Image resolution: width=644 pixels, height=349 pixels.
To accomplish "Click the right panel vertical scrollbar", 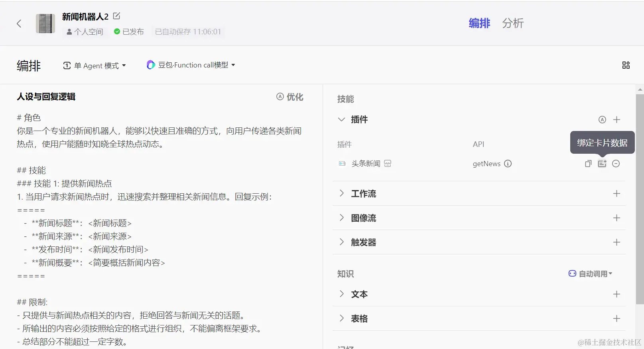I will 640,200.
